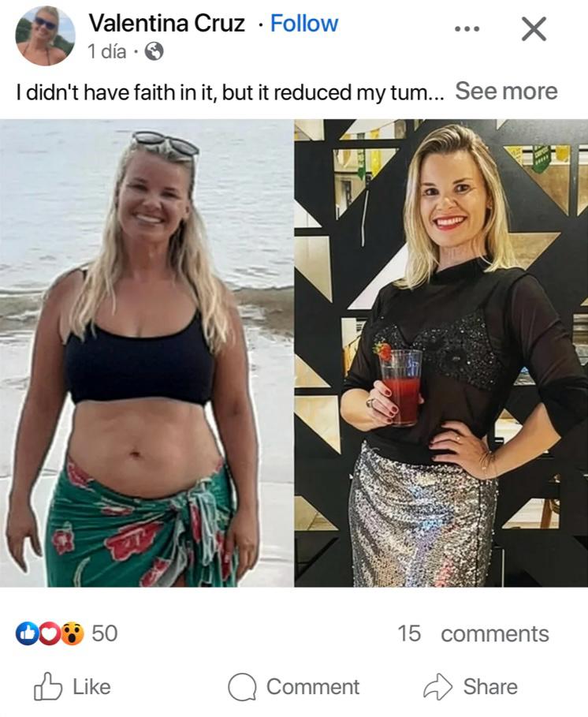Screen dimensions: 588x717
Task: Open the right party photo
Action: point(441,353)
